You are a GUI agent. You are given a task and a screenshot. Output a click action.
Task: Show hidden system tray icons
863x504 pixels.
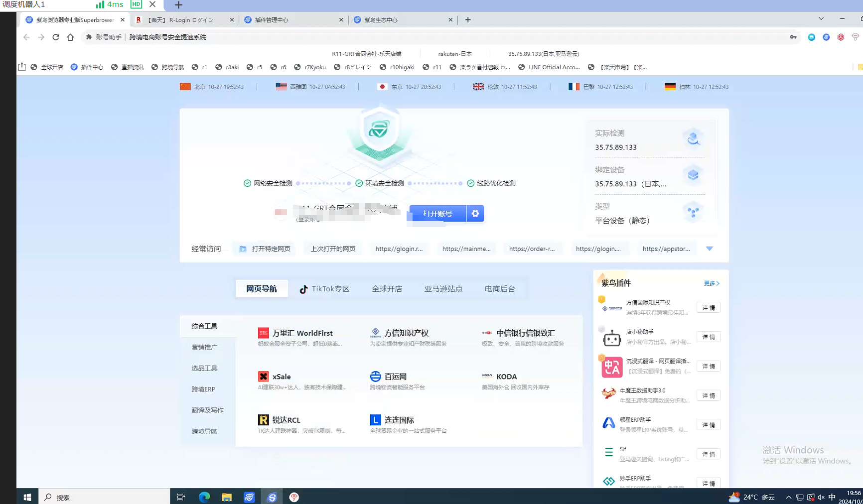click(788, 497)
